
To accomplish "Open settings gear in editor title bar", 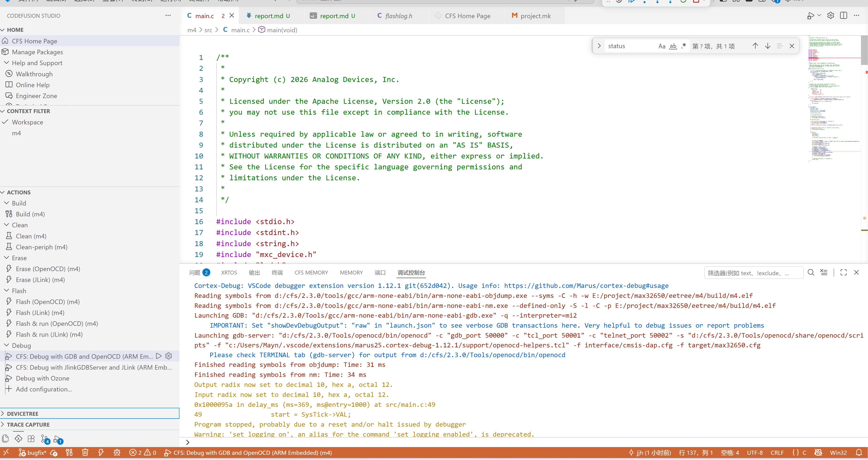I will coord(831,15).
